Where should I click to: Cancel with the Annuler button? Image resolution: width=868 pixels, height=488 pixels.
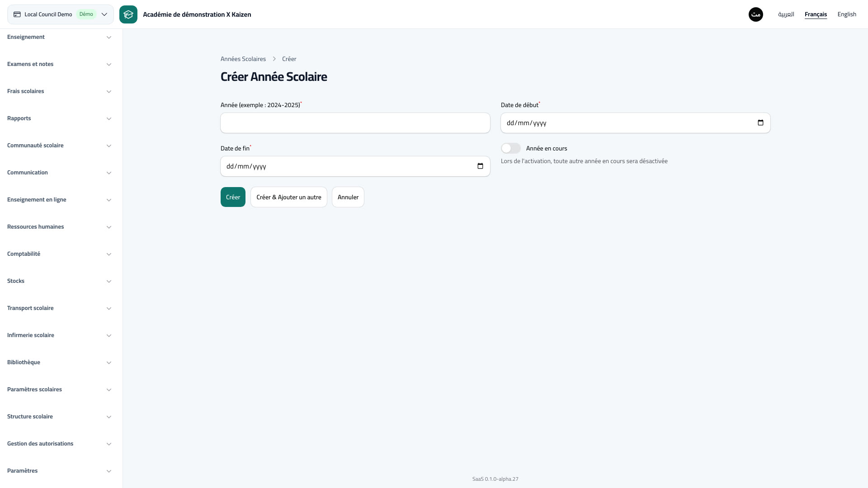coord(348,197)
